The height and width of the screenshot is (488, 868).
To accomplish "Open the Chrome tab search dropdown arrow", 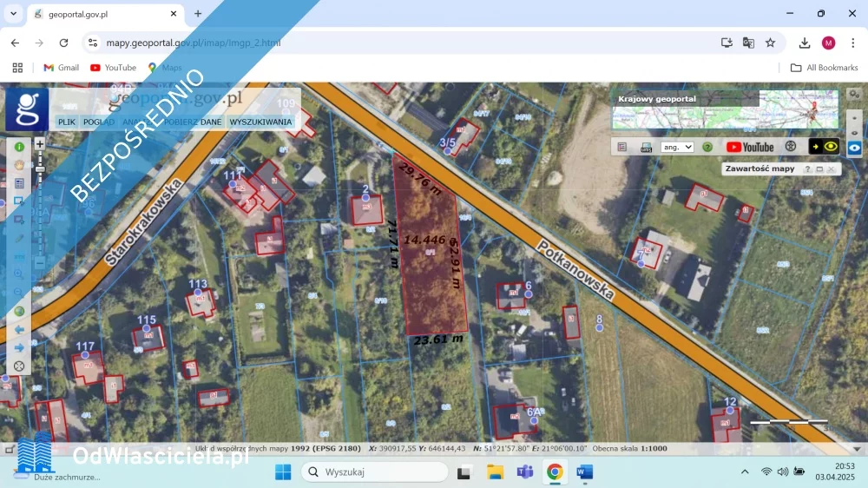I will (x=13, y=14).
